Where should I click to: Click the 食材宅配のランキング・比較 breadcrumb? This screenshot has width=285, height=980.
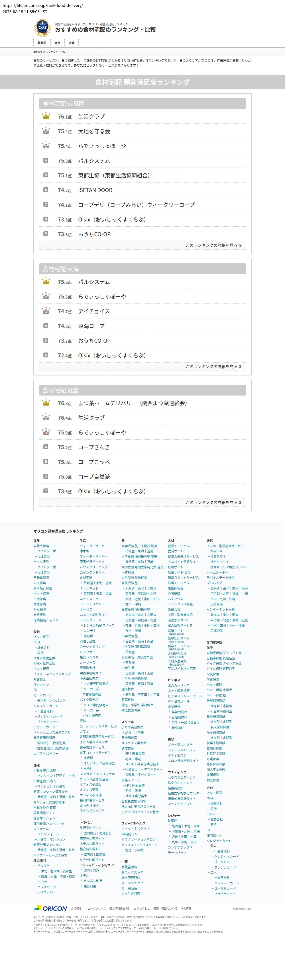click(49, 52)
